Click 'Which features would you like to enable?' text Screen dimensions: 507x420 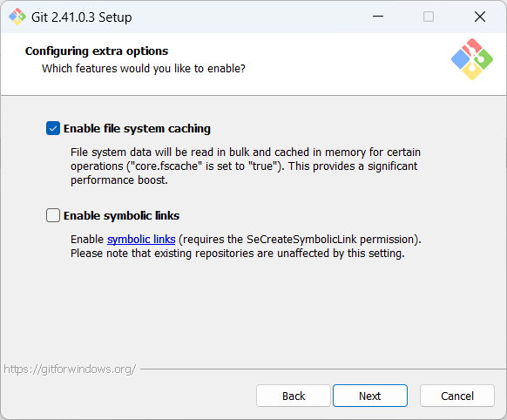[144, 69]
